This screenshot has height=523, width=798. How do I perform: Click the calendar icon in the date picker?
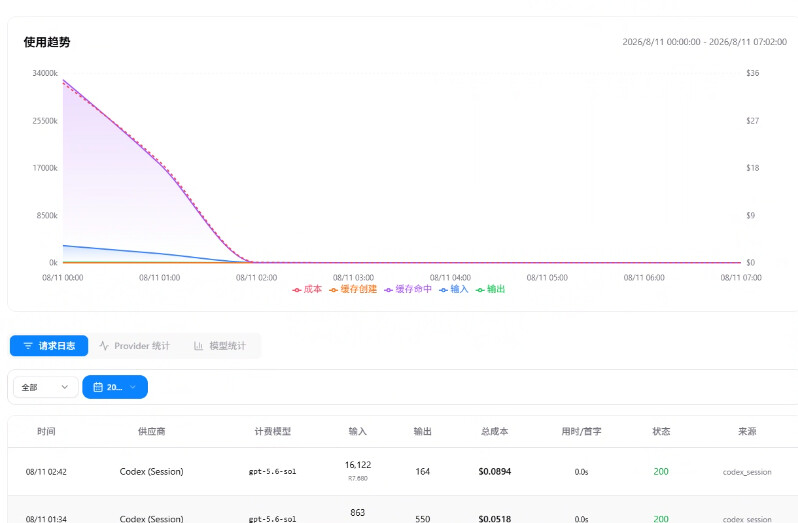coord(98,387)
